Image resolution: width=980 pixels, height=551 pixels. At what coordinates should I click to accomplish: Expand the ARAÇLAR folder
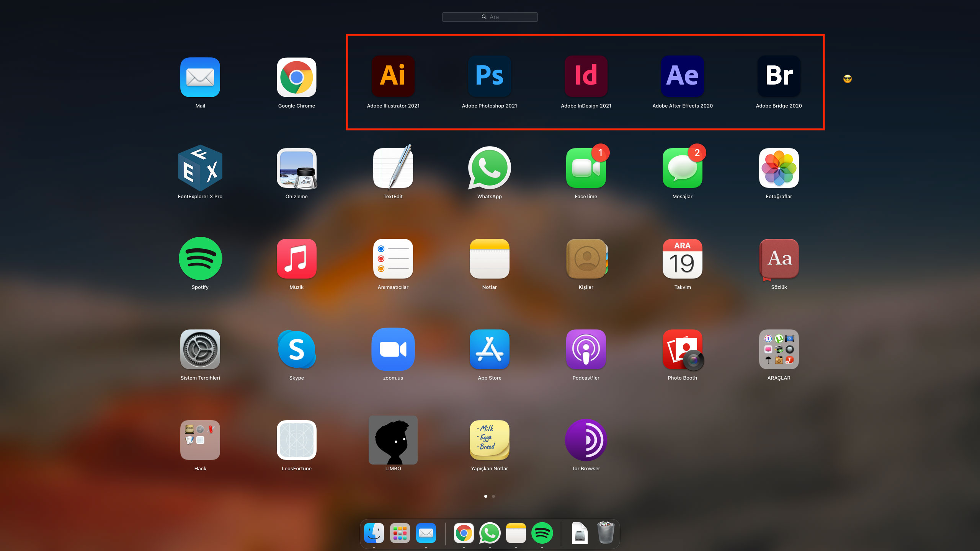pyautogui.click(x=779, y=349)
